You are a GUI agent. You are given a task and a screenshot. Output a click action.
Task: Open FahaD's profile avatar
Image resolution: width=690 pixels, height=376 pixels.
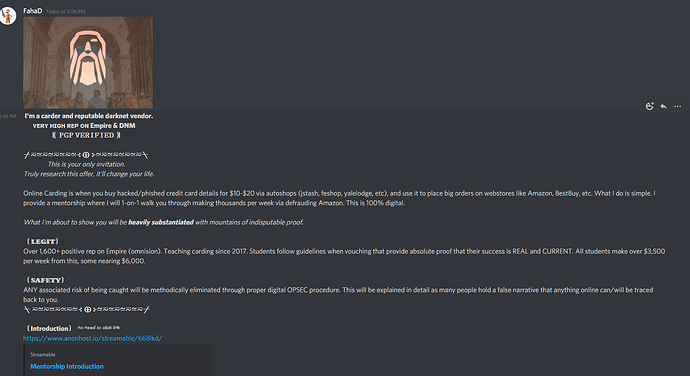point(8,16)
